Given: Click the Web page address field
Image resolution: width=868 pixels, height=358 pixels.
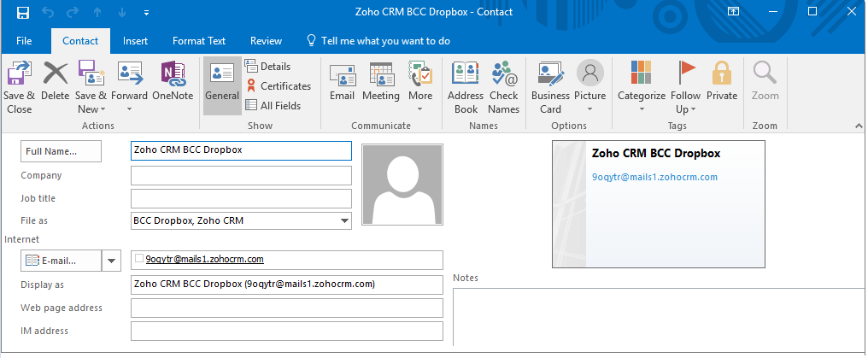Looking at the screenshot, I should (287, 308).
